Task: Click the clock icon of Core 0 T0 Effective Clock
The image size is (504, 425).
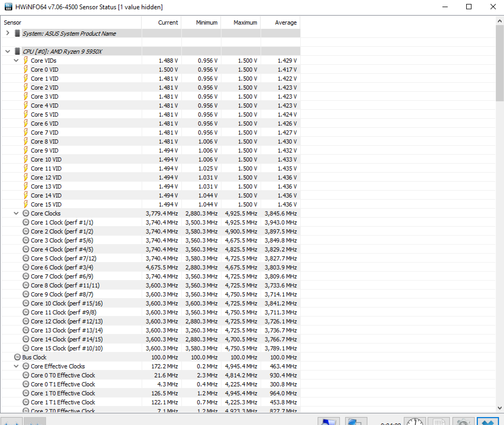Action: point(26,375)
